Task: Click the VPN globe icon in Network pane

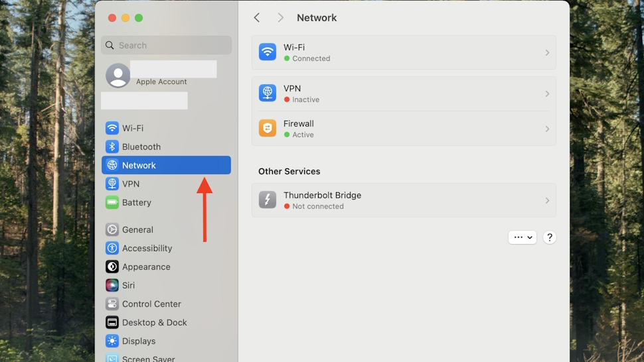Action: click(268, 93)
